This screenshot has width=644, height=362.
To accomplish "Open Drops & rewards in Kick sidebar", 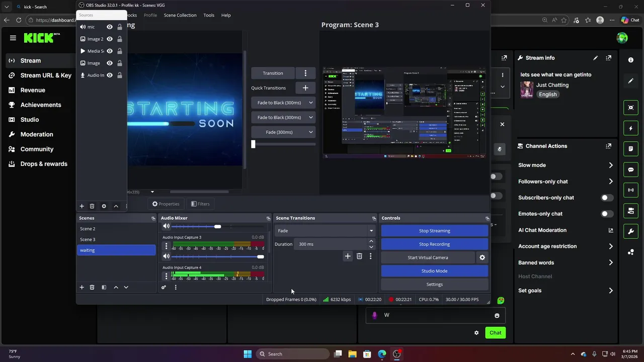I will (44, 164).
